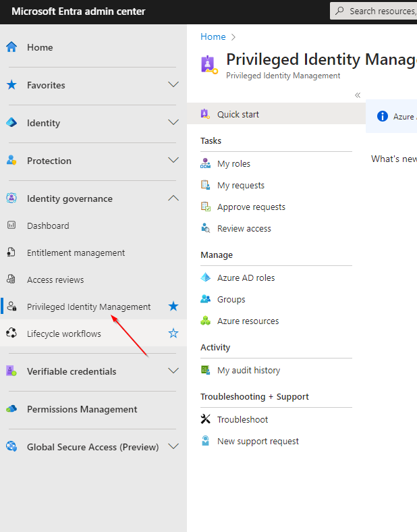Screen dimensions: 417x532
Task: Click the My requests icon
Action: pyautogui.click(x=205, y=185)
